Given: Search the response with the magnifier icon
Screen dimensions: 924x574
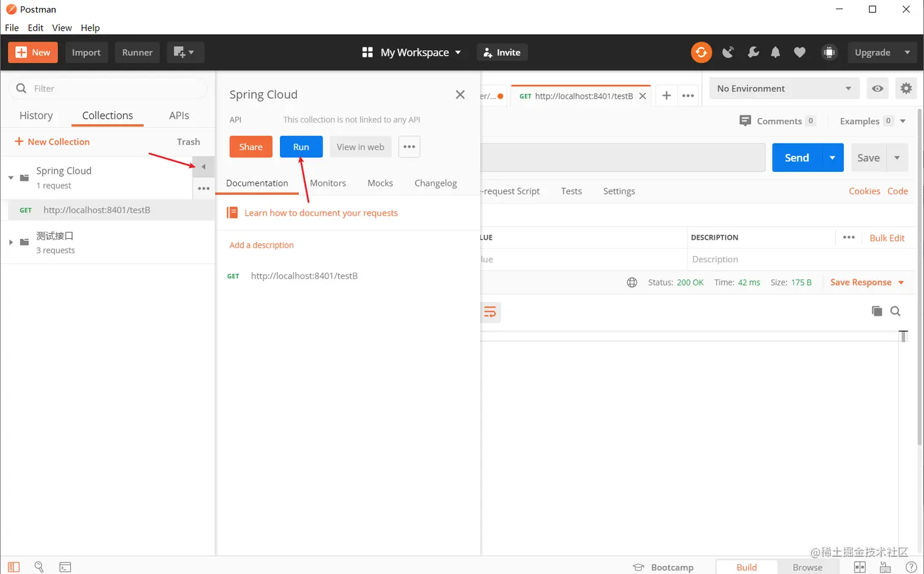Looking at the screenshot, I should click(895, 311).
